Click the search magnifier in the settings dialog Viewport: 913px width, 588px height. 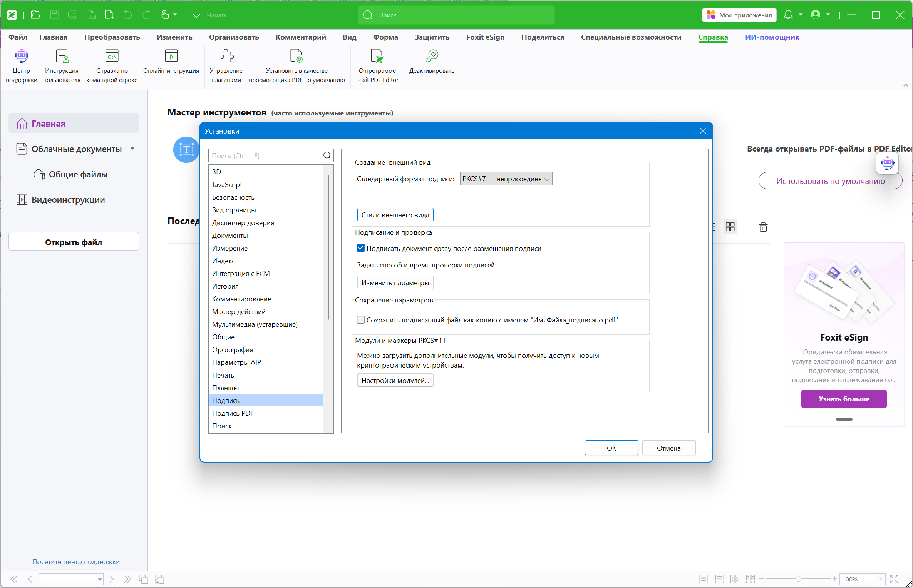click(x=327, y=155)
